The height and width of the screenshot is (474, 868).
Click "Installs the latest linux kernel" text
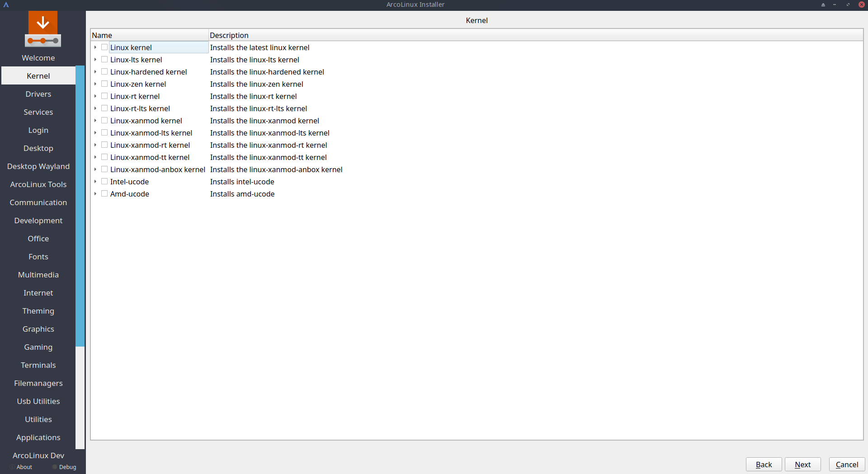pyautogui.click(x=260, y=47)
